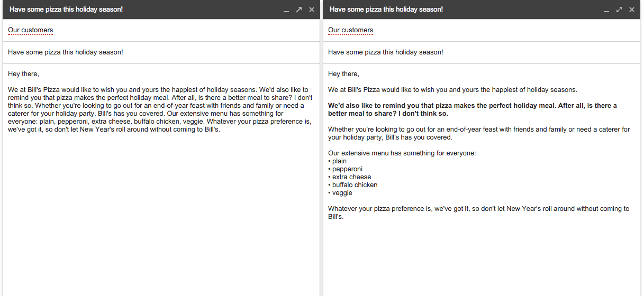This screenshot has width=644, height=296.
Task: Toggle full-screen on the bulleted-list email draft
Action: coord(619,10)
